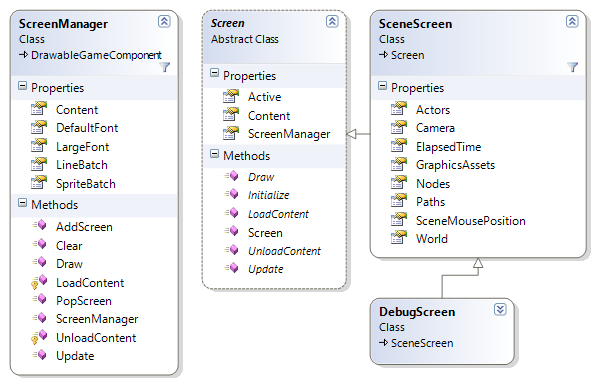Screen dimensions: 595x383
Task: Collapse Methods section in Screen class
Action: (214, 154)
